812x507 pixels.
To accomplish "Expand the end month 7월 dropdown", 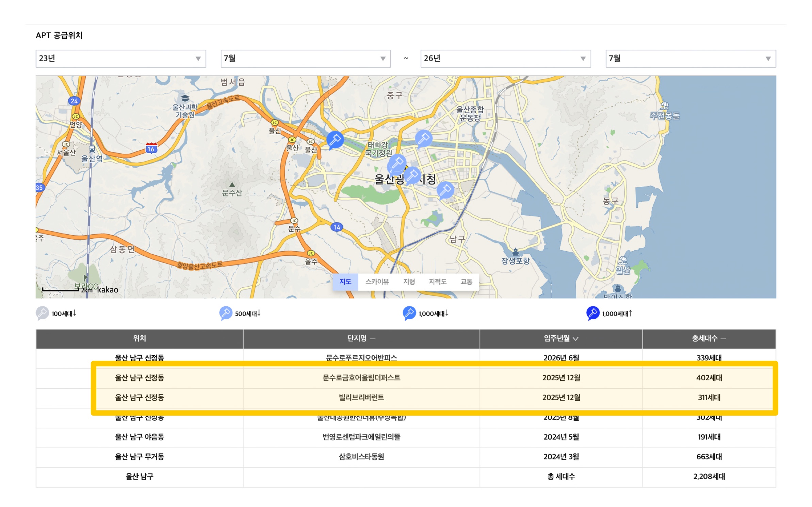I will click(690, 58).
